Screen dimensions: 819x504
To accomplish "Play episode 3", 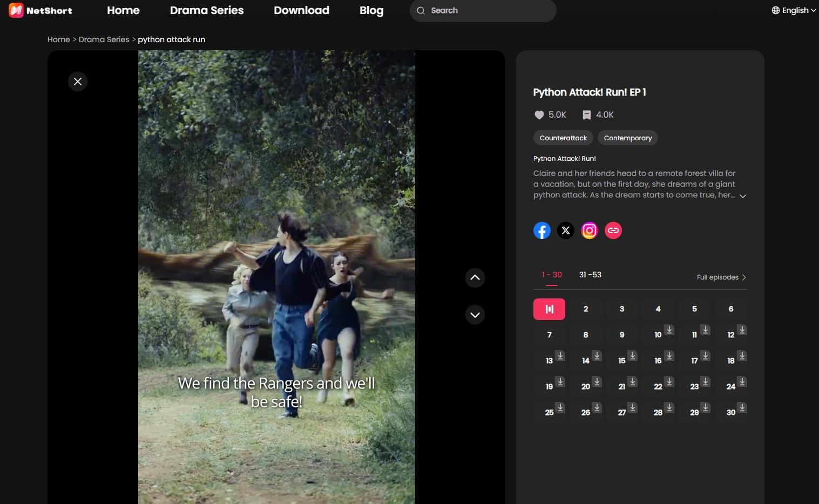I will tap(622, 309).
